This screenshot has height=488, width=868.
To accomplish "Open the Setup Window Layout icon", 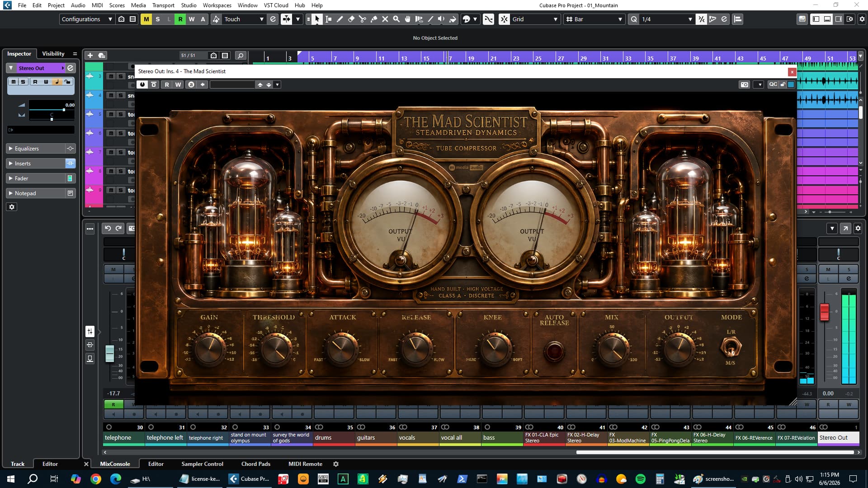I will tap(850, 19).
